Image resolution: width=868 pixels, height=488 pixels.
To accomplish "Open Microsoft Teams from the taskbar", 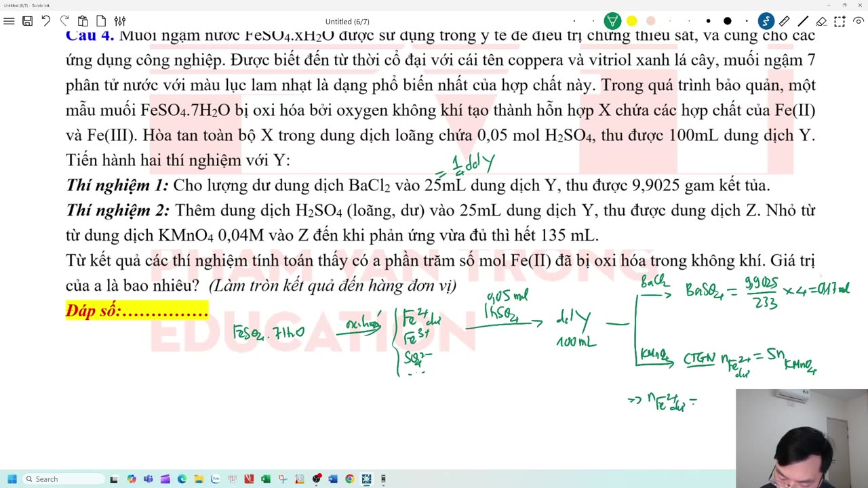I will (148, 479).
